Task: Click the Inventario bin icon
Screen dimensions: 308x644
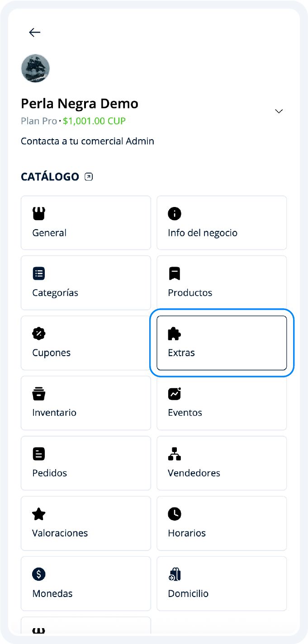Action: click(38, 394)
